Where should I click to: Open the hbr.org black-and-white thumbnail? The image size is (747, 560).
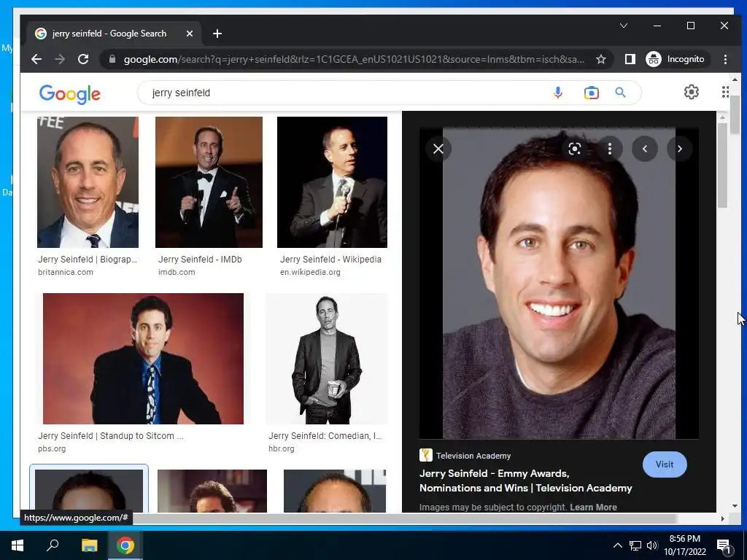coord(327,359)
